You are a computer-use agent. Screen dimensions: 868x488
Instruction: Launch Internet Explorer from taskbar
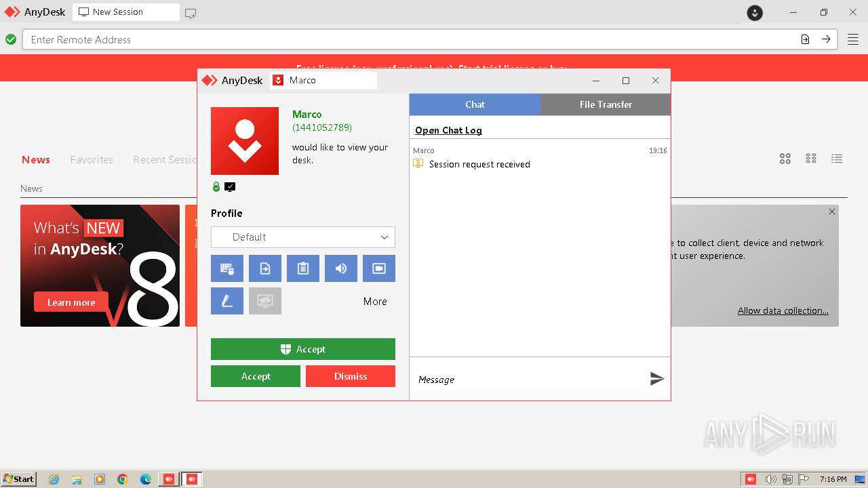coord(54,479)
